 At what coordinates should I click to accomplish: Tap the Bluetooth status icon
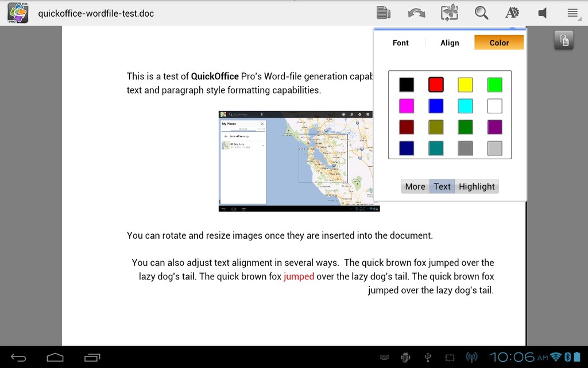(567, 356)
